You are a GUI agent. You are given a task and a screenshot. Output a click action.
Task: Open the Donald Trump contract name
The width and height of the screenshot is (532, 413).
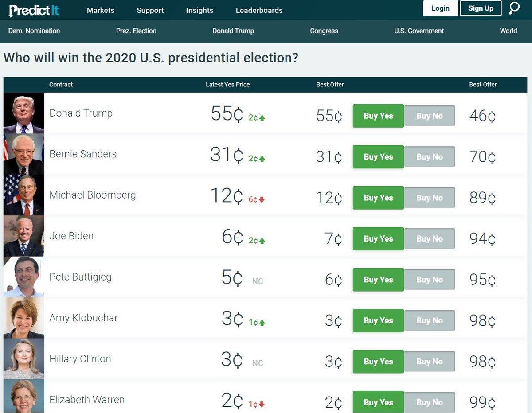point(81,113)
